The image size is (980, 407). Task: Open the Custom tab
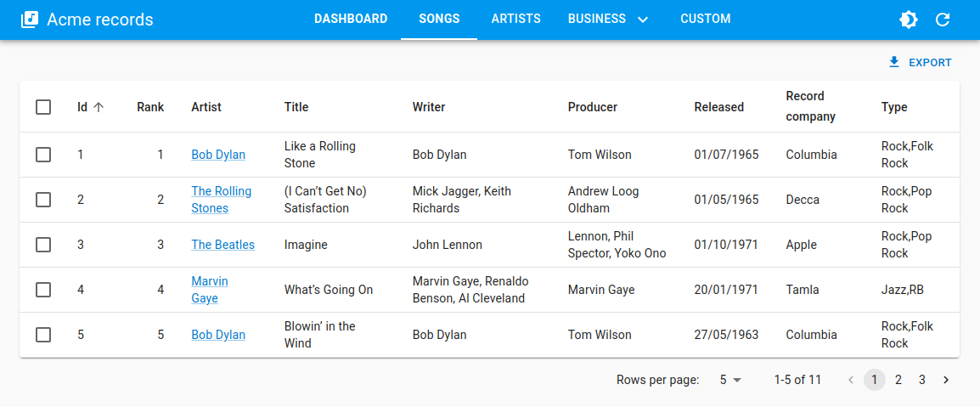(x=705, y=19)
